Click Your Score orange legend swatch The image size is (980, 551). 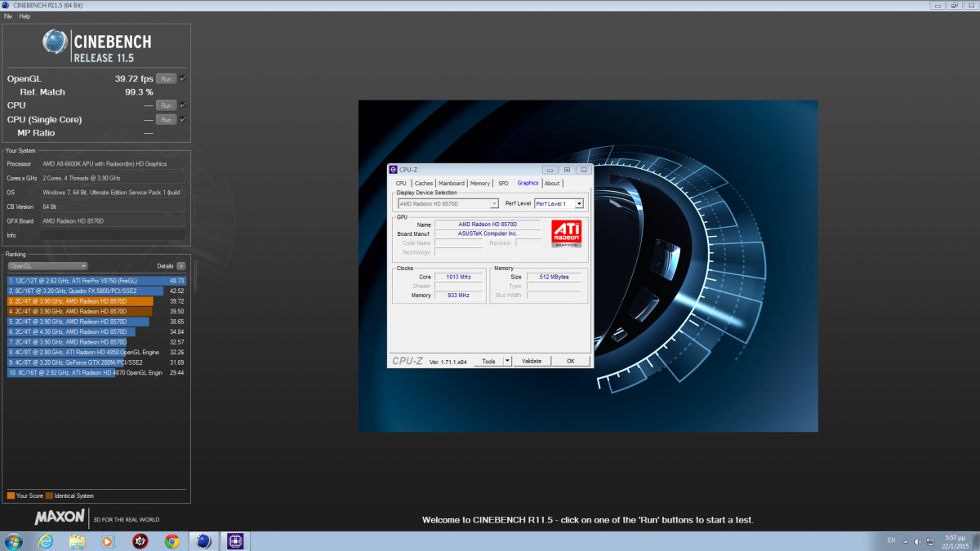(x=11, y=495)
